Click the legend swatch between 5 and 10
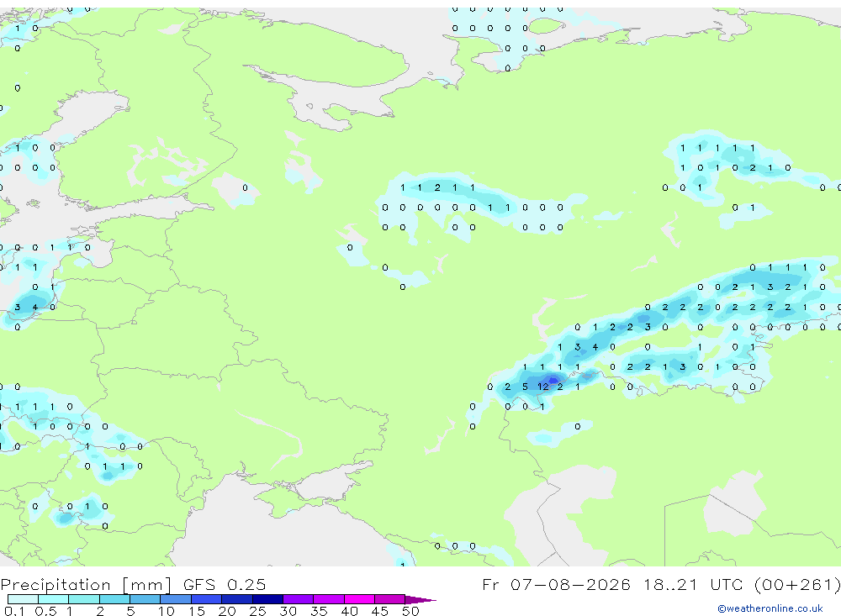 [145, 599]
